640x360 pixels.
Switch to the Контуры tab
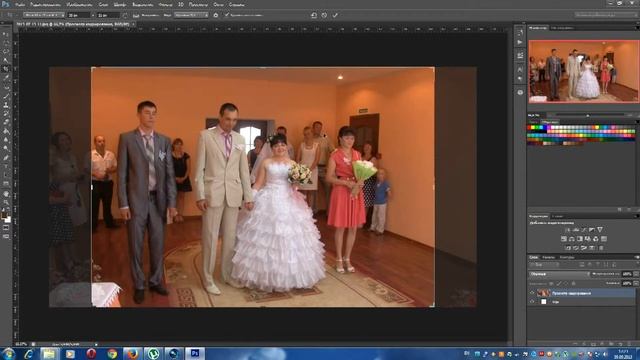[567, 258]
